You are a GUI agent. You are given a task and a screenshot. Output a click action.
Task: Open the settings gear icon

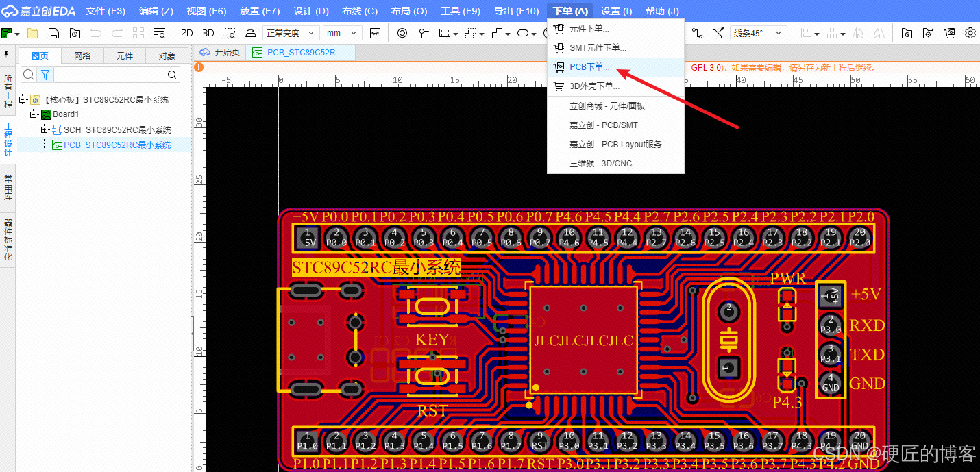970,33
